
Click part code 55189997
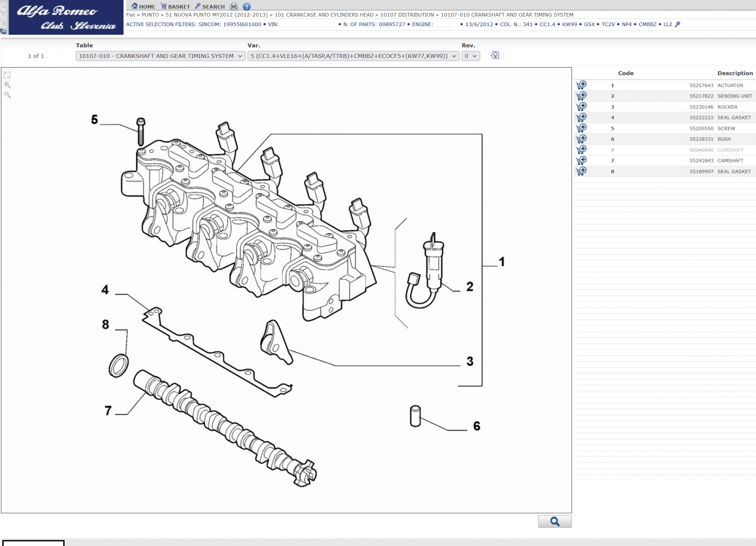pyautogui.click(x=701, y=171)
